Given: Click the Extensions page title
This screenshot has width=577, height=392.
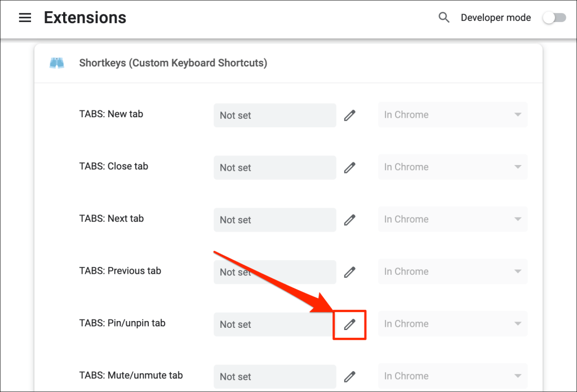Looking at the screenshot, I should (x=85, y=17).
